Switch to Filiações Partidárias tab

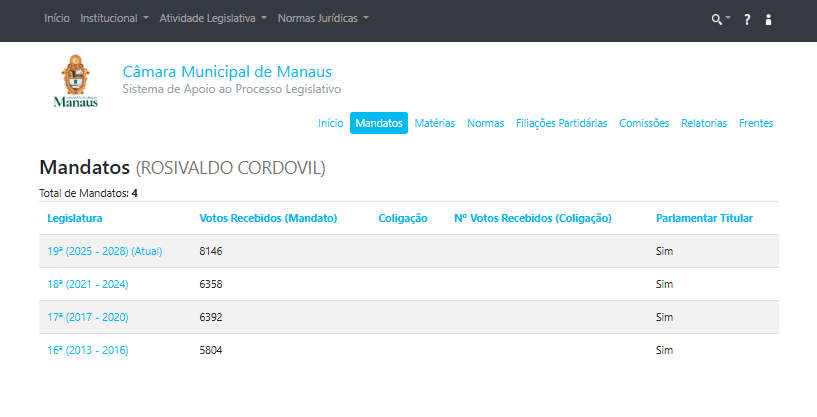(561, 123)
